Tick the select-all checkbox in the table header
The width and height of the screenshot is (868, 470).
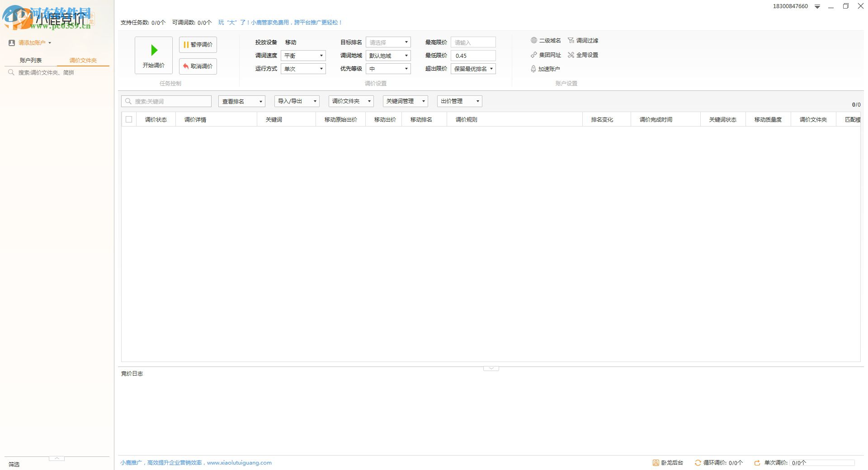point(129,119)
